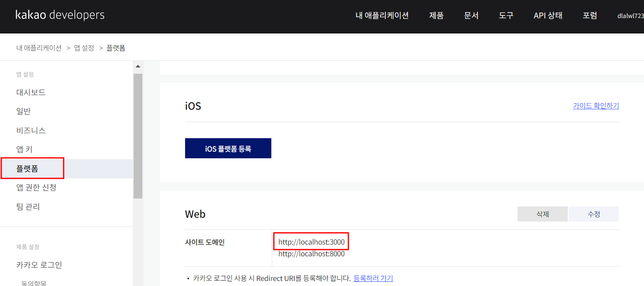Click the 앱 설정 sidebar heading

click(25, 75)
